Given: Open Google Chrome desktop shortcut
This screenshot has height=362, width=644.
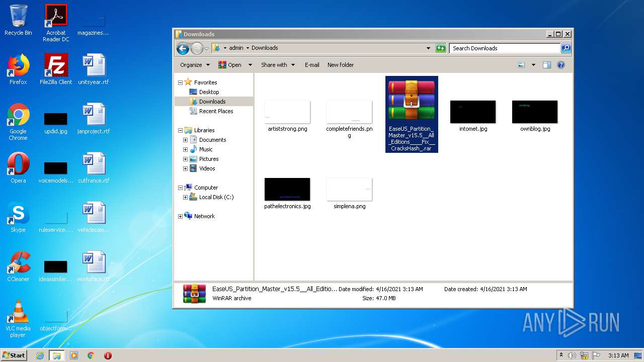Looking at the screenshot, I should pyautogui.click(x=18, y=122).
